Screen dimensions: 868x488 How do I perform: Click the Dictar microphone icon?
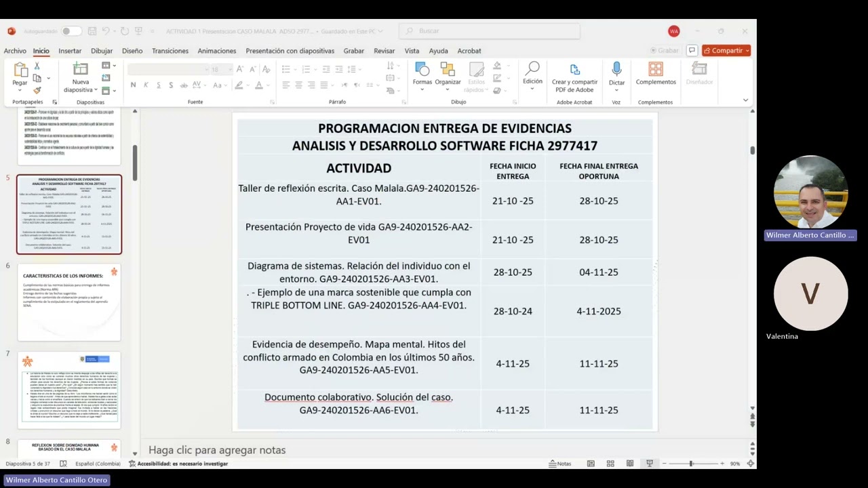616,68
